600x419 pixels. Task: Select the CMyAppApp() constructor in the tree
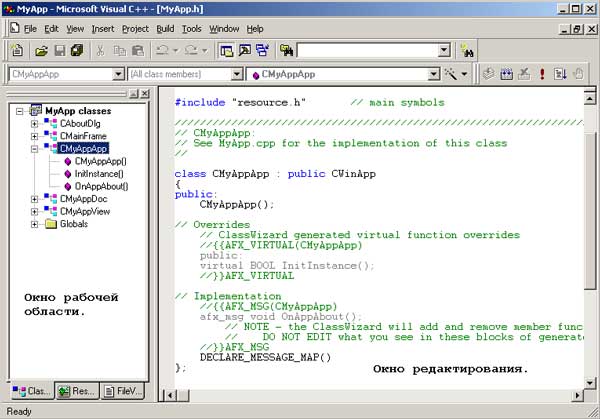point(101,161)
